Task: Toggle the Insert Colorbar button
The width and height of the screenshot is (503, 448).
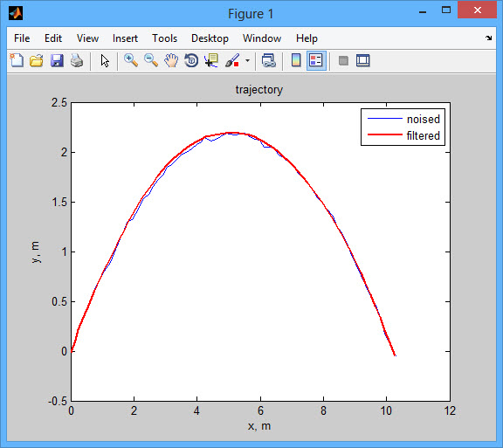Action: click(x=296, y=60)
